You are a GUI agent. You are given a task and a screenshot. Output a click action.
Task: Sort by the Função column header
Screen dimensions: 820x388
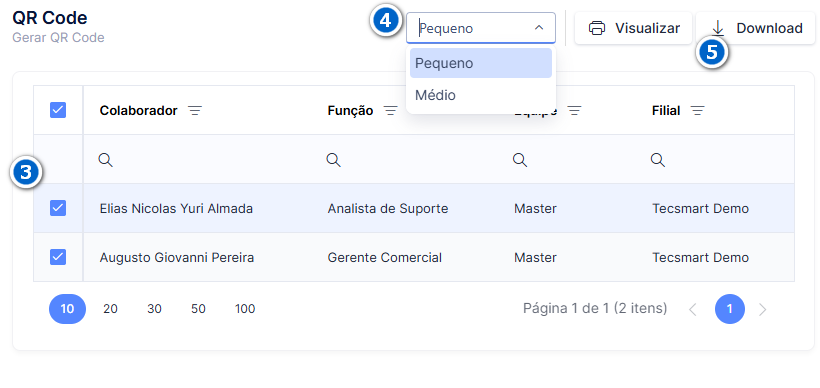[x=350, y=111]
